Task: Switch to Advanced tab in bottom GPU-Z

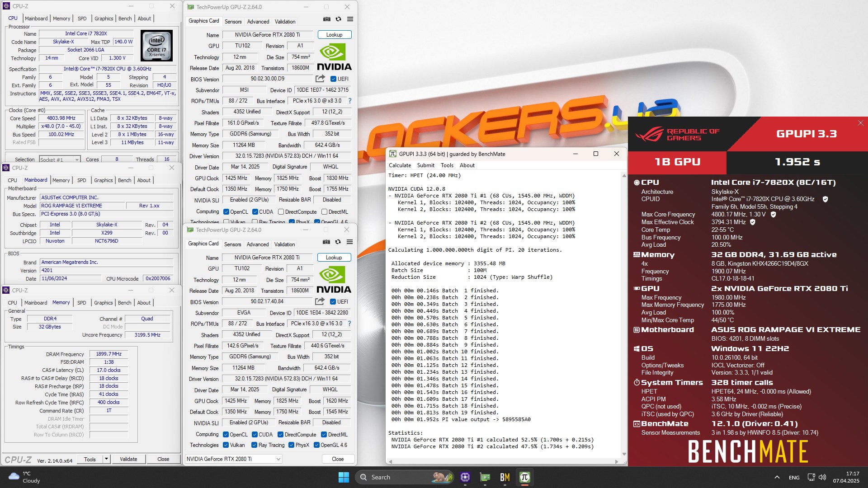Action: click(258, 244)
